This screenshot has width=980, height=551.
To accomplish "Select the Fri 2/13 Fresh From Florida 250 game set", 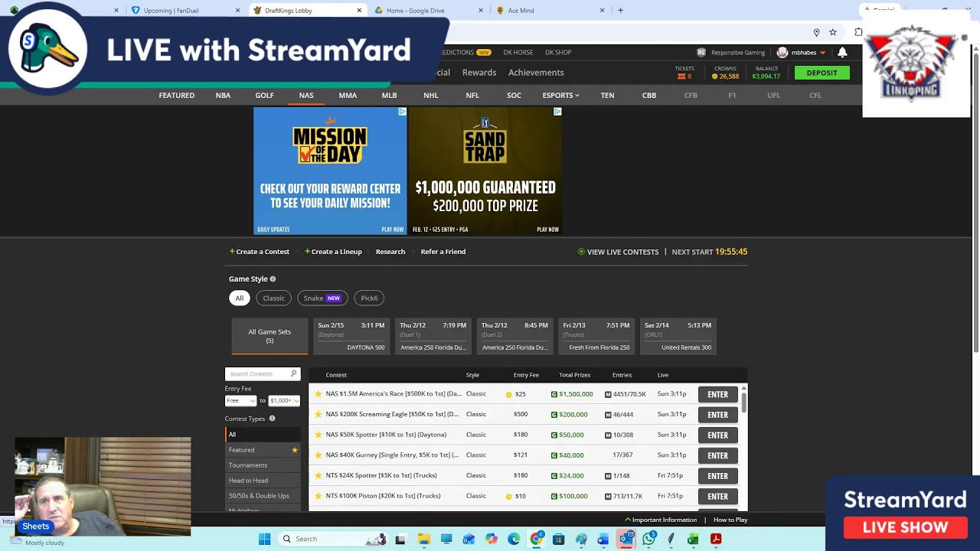I will pos(596,337).
